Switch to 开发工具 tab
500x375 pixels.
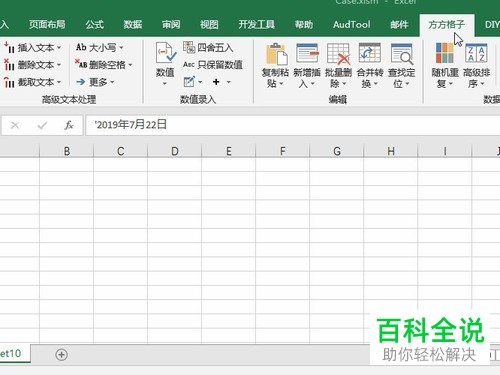[256, 25]
